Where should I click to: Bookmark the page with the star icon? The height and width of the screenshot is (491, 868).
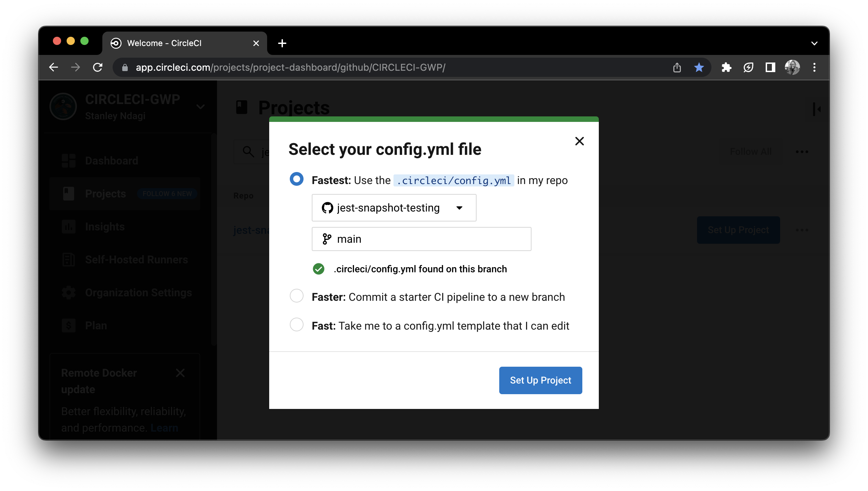coord(699,67)
